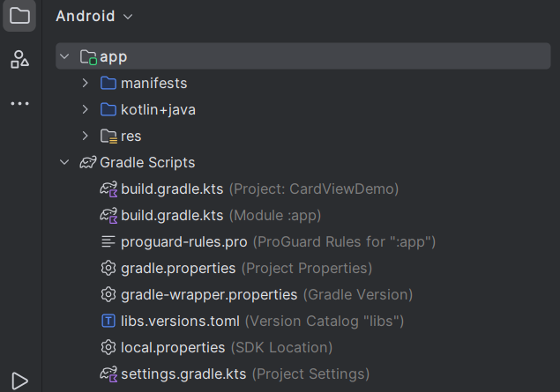Image resolution: width=560 pixels, height=392 pixels.
Task: Collapse the Gradle Scripts section
Action: tap(63, 163)
